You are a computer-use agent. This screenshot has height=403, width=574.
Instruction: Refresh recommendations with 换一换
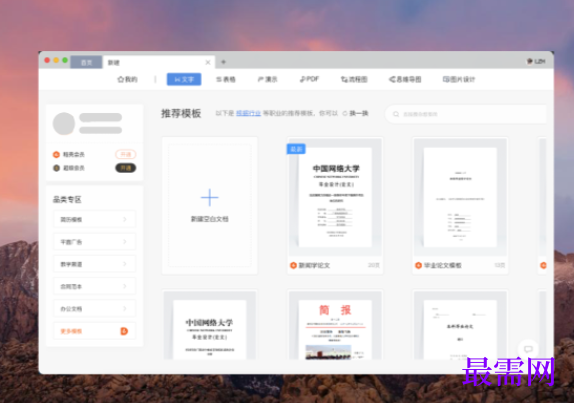point(355,113)
